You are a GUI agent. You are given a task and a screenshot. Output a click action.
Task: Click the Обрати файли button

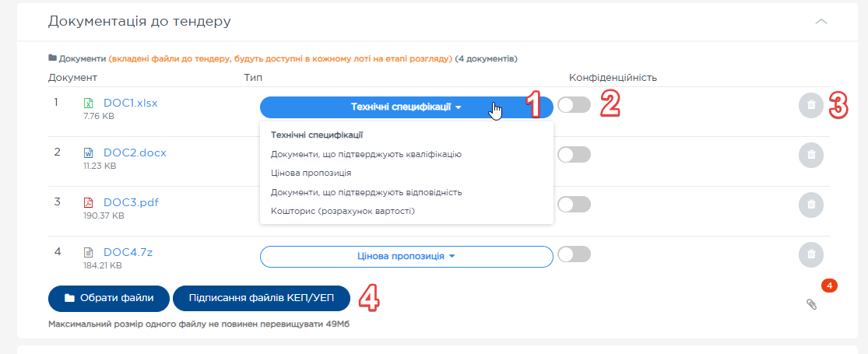click(x=108, y=298)
